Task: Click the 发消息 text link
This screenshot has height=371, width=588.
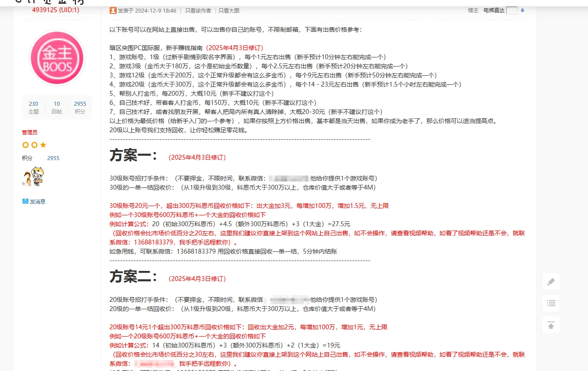Action: click(x=37, y=201)
